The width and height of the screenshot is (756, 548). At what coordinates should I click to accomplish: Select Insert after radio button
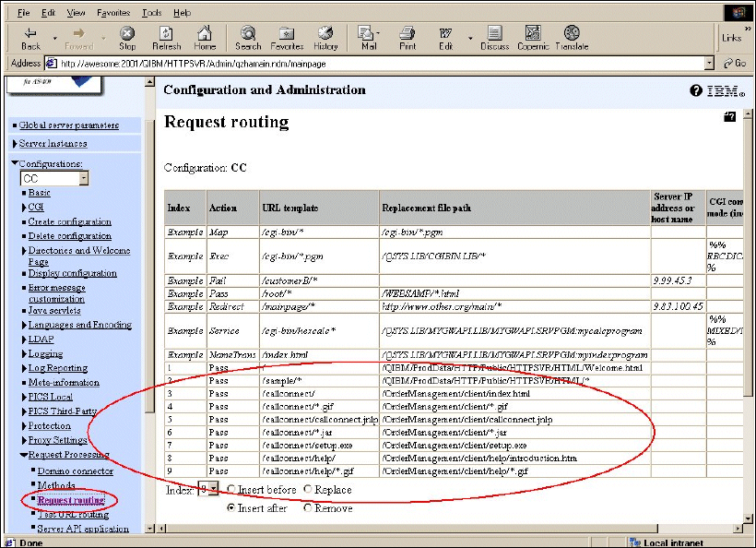tap(231, 507)
